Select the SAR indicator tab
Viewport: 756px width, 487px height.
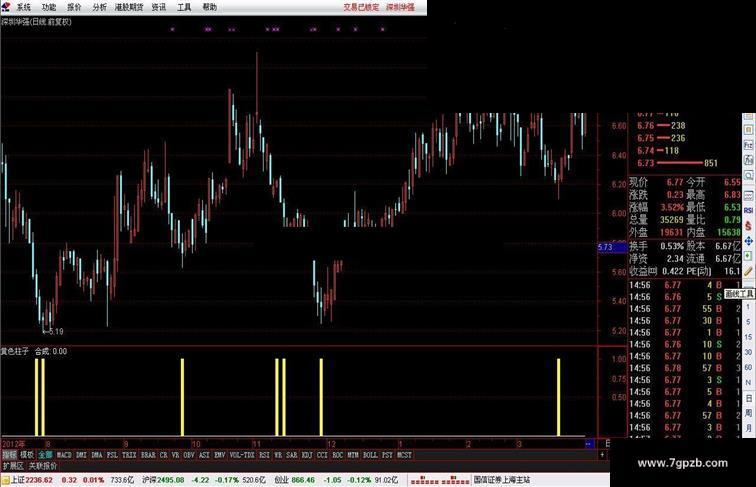coord(292,455)
